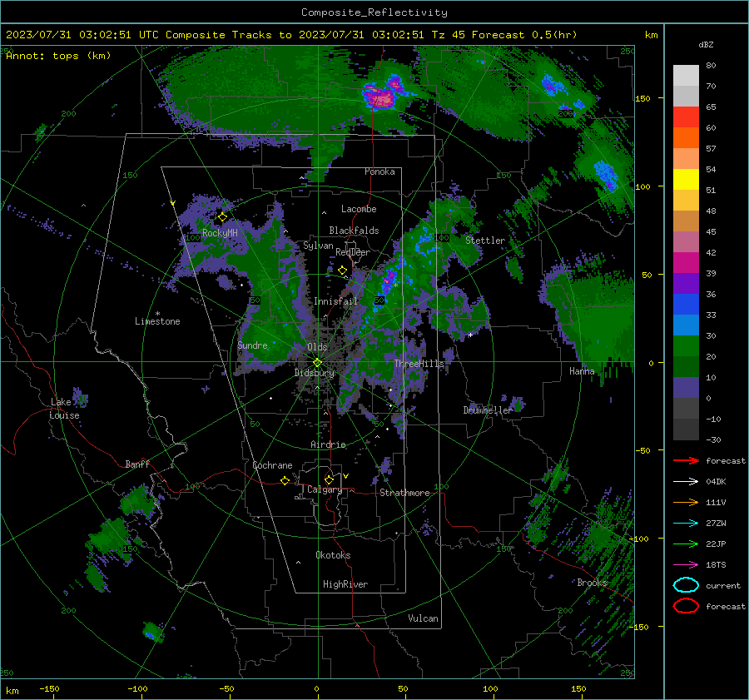
Task: Click the Calgary label
Action: point(325,489)
